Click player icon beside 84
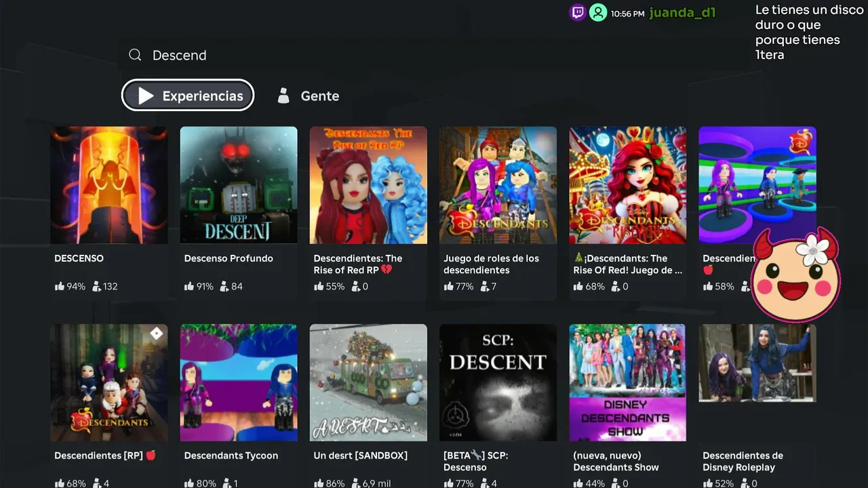 (224, 286)
